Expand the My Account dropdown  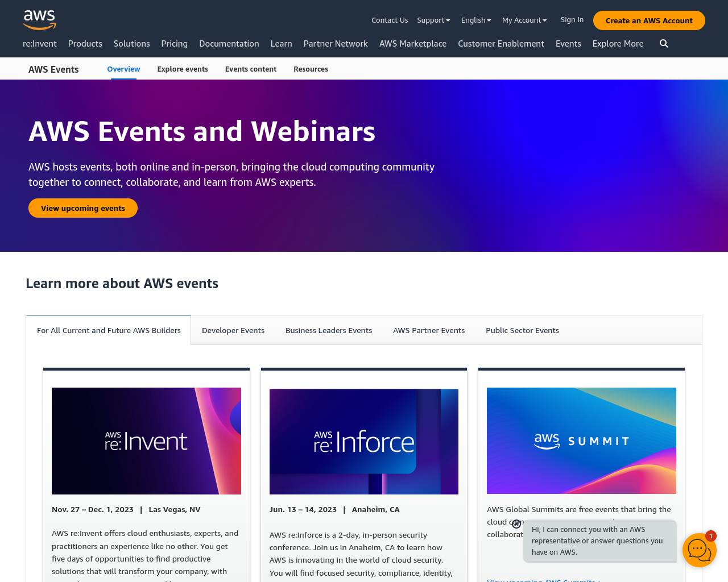tap(524, 20)
